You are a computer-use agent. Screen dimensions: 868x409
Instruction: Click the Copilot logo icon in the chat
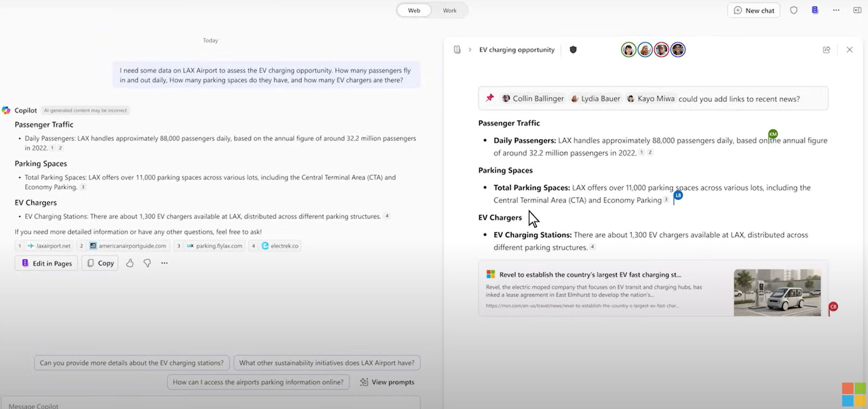point(6,110)
